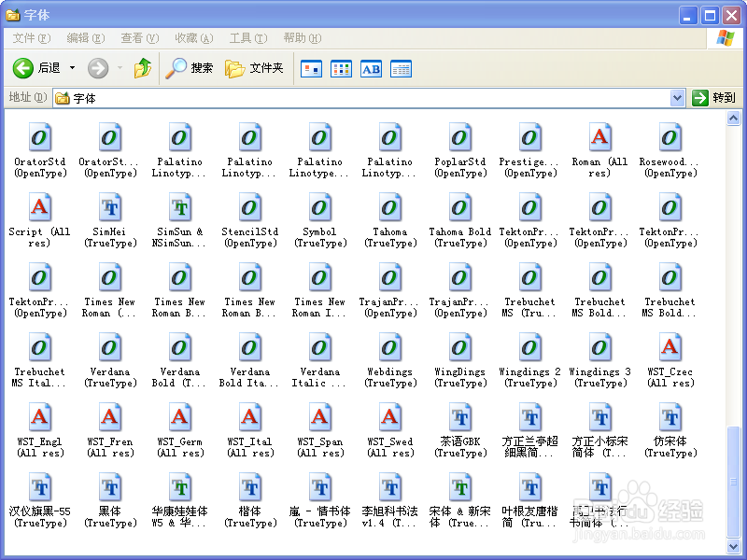Select the 宋体 & 新宋体 font icon
This screenshot has width=747, height=560.
459,488
